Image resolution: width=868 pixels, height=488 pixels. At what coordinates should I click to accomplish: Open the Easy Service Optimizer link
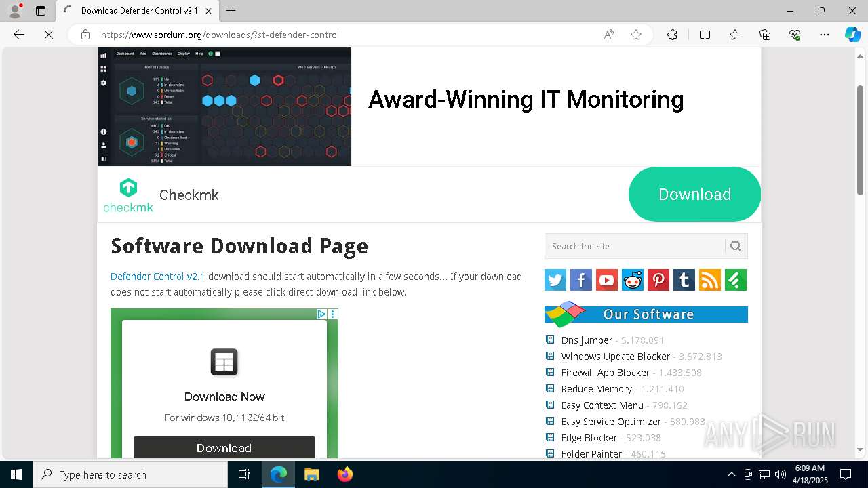click(611, 422)
